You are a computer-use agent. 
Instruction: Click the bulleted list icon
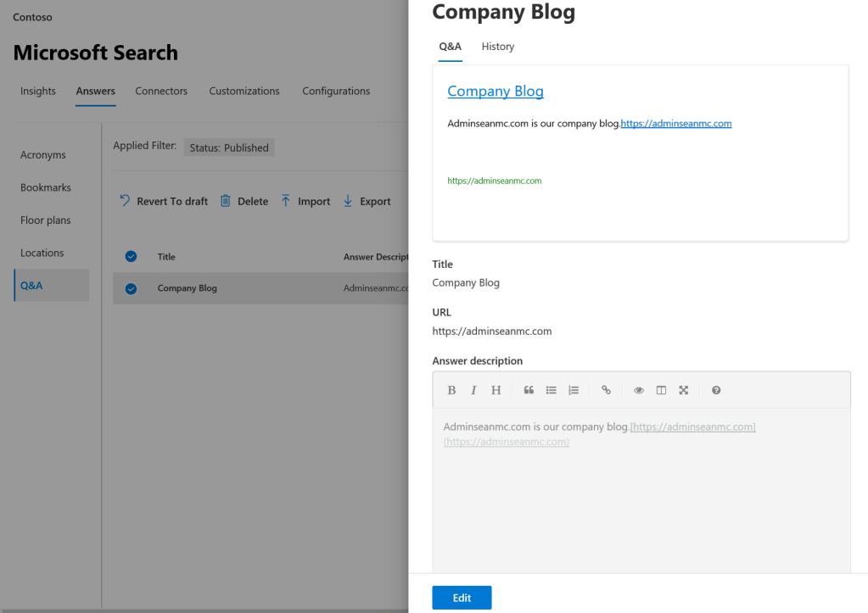[552, 390]
